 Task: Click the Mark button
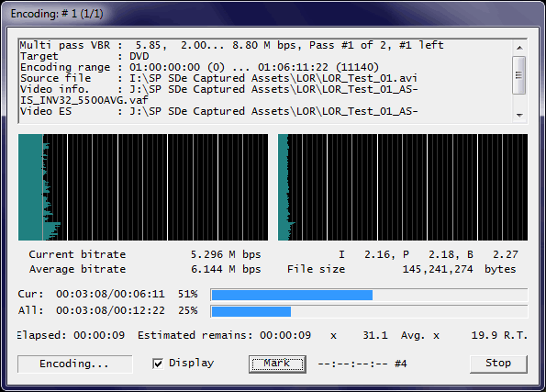pyautogui.click(x=277, y=364)
